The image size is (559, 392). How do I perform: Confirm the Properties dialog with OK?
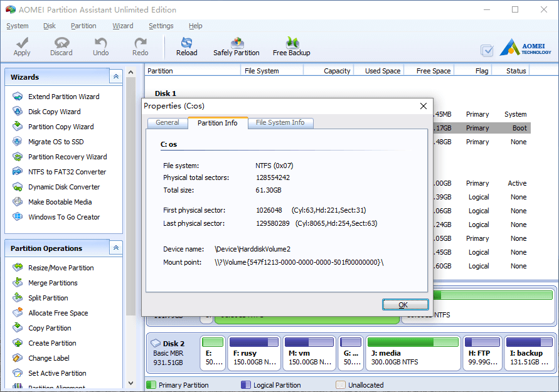tap(405, 305)
